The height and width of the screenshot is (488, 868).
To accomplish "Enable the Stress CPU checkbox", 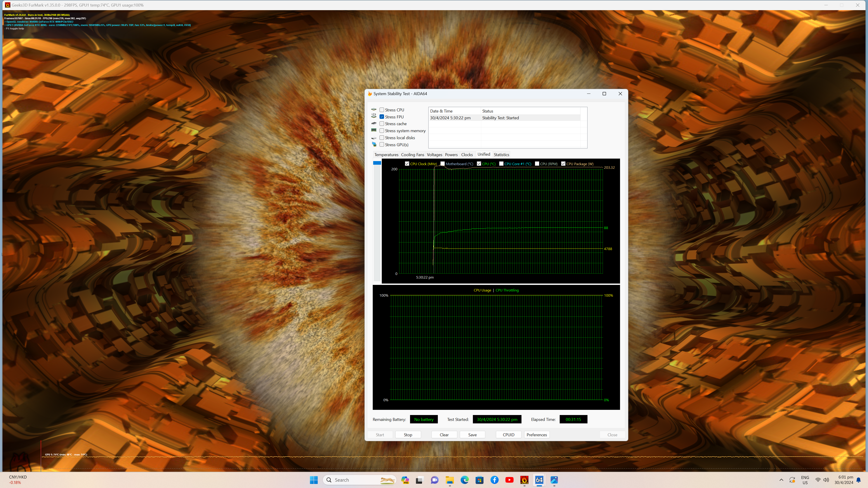I will (x=382, y=110).
